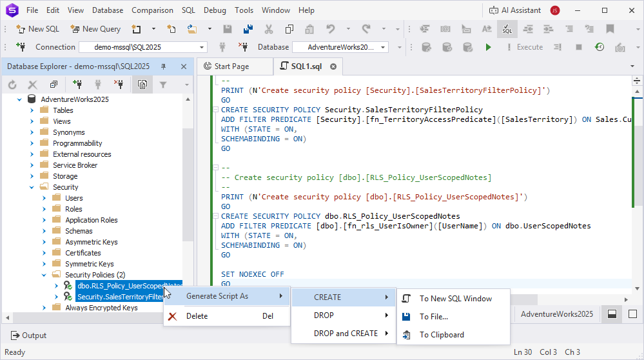Expand the Users folder
The width and height of the screenshot is (644, 360).
(44, 198)
